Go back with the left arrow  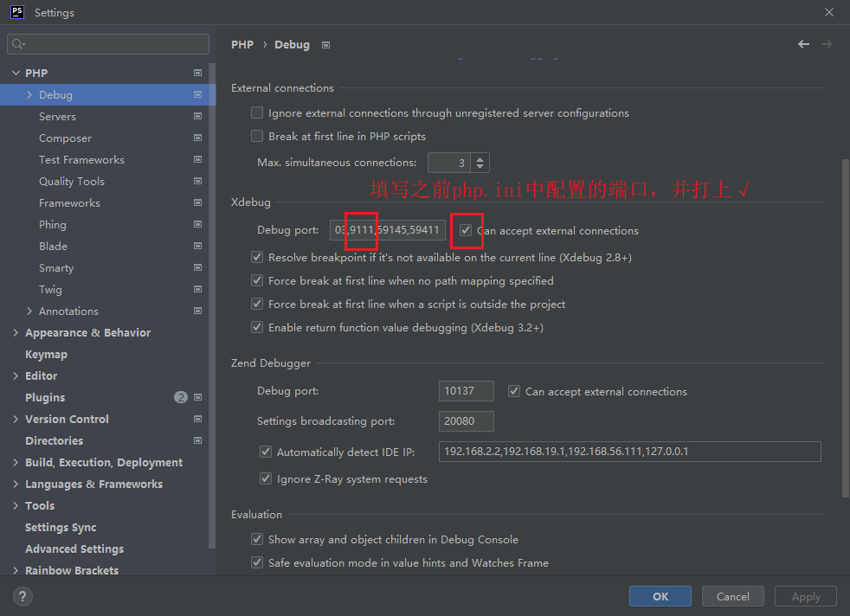[803, 44]
